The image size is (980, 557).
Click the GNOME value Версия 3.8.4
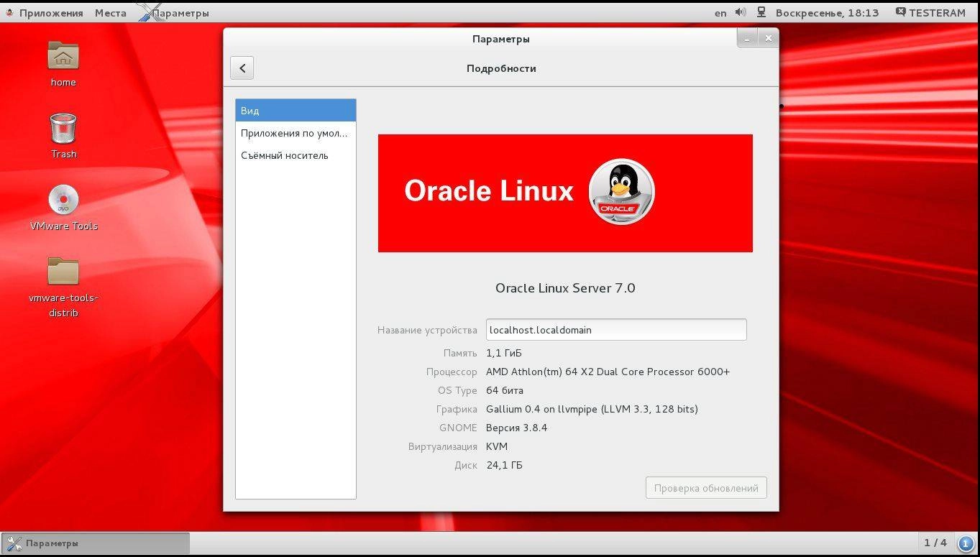pos(516,428)
